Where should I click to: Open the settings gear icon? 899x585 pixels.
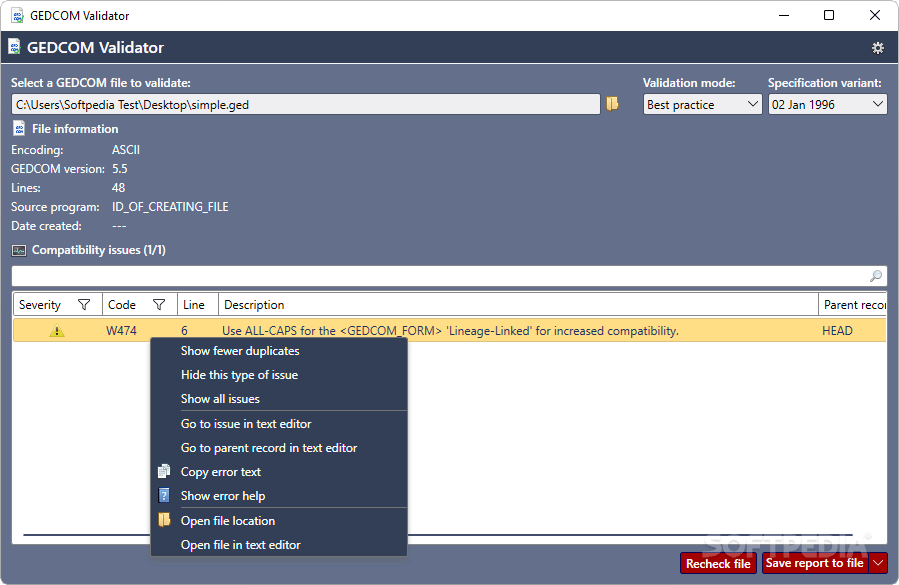tap(877, 48)
